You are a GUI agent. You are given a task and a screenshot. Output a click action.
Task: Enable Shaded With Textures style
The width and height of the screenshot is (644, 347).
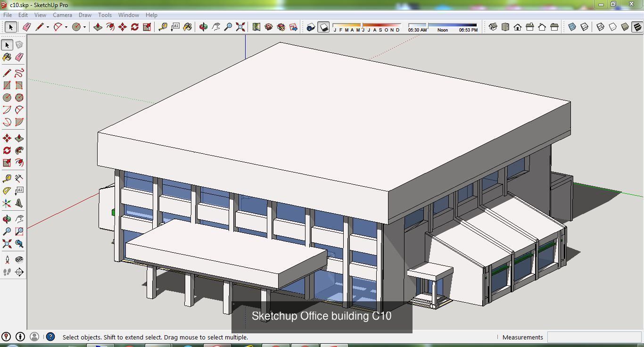[637, 27]
